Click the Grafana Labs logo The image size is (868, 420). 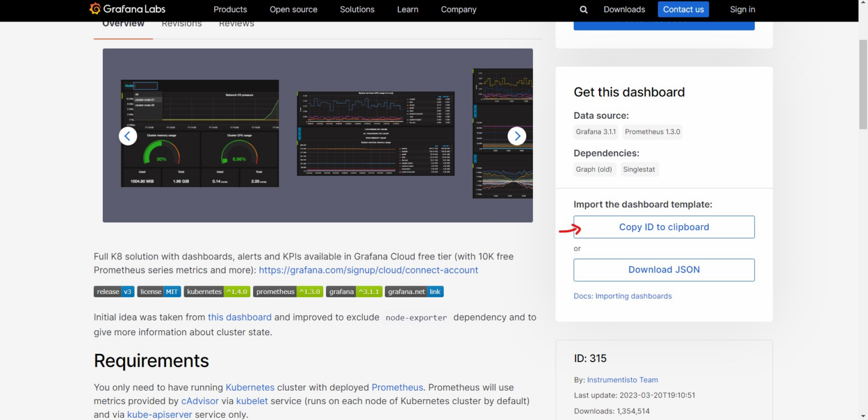coord(127,9)
